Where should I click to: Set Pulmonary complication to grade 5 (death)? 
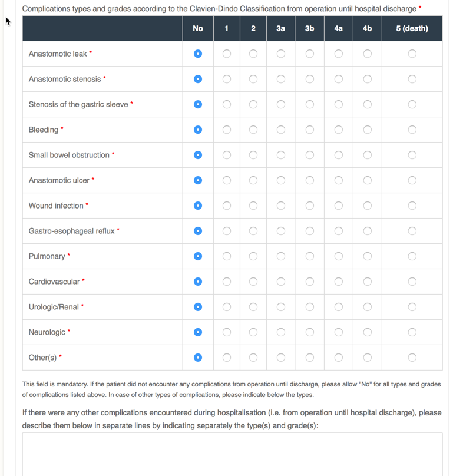click(412, 256)
